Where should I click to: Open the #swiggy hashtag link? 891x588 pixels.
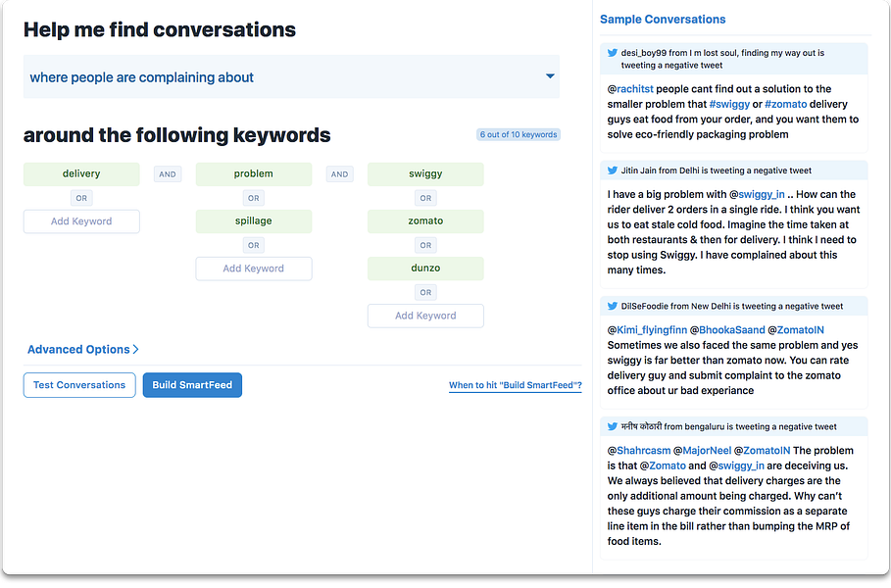pyautogui.click(x=729, y=105)
